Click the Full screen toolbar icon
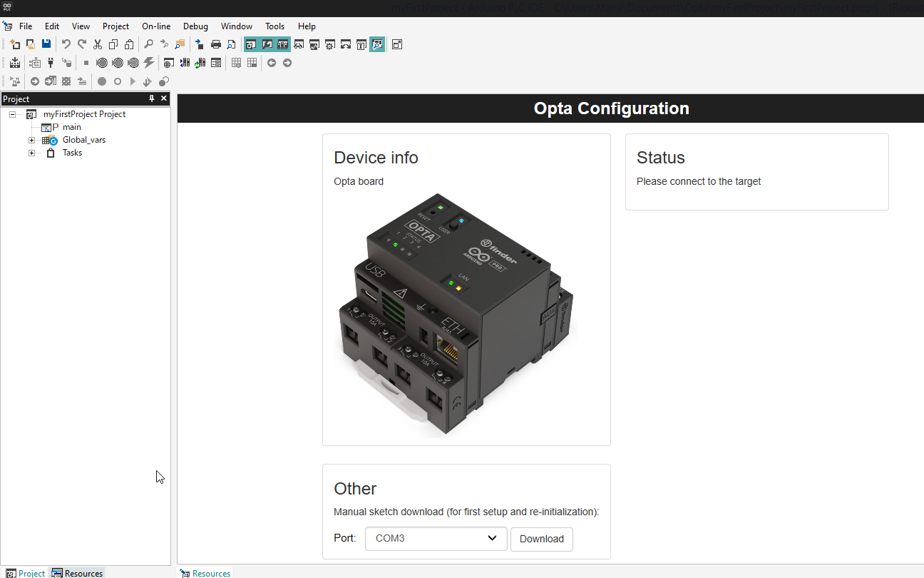 397,44
